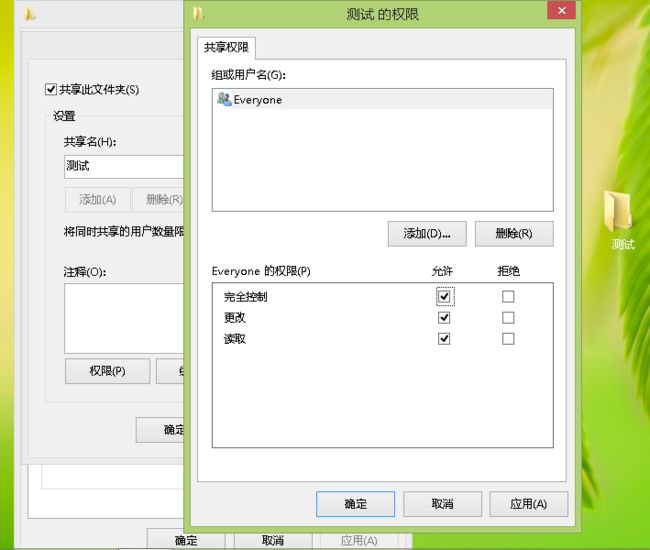Click the 允许 column header
The height and width of the screenshot is (550, 650).
(442, 271)
